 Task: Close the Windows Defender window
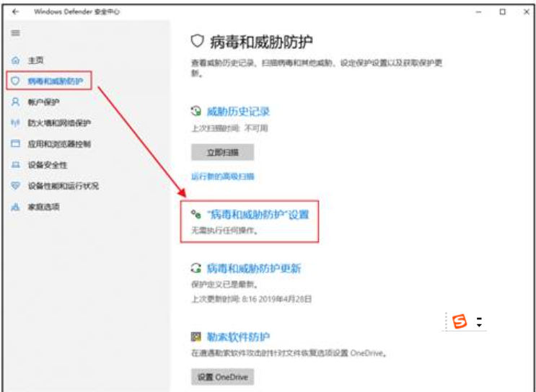(x=527, y=12)
